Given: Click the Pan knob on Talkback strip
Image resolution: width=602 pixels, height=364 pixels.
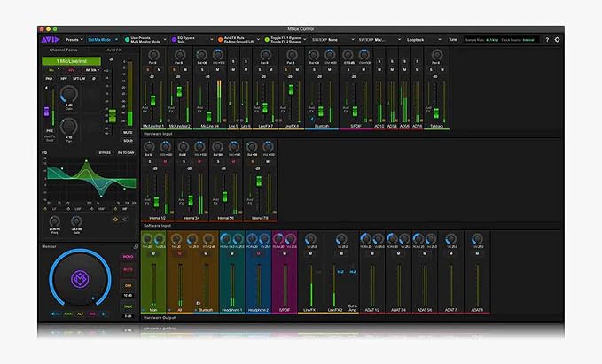Looking at the screenshot, I should coord(436,55).
